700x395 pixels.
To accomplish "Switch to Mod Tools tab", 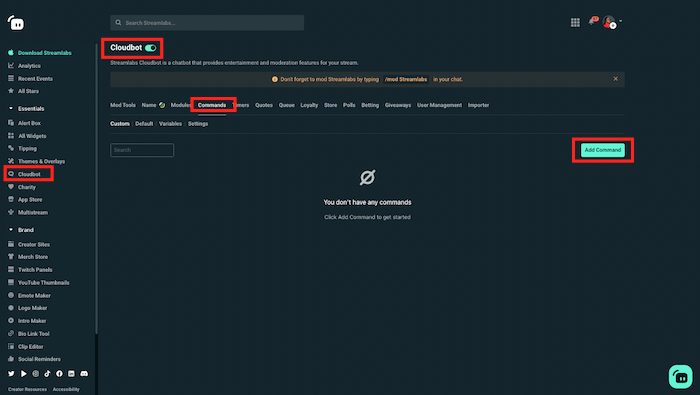I will 123,105.
